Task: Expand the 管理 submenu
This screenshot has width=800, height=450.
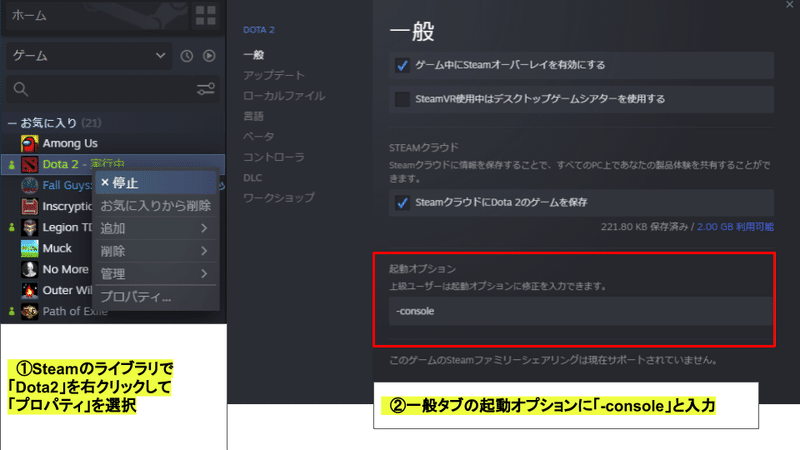Action: tap(156, 273)
